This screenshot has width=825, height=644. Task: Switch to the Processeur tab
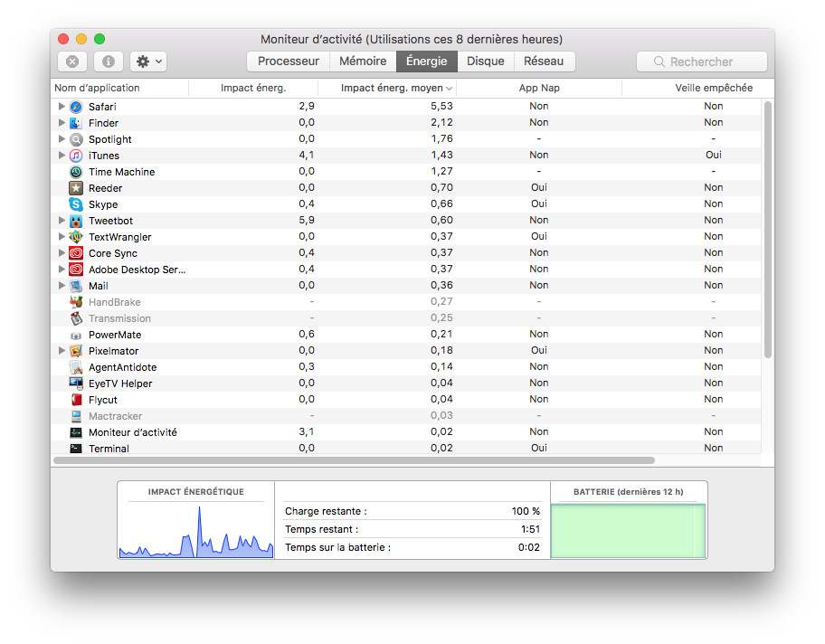coord(289,61)
